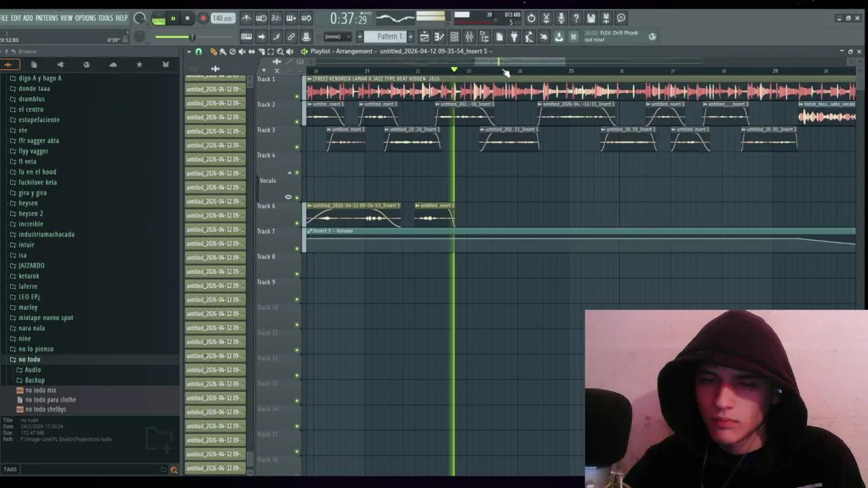Click the help question mark icon

pos(576,18)
